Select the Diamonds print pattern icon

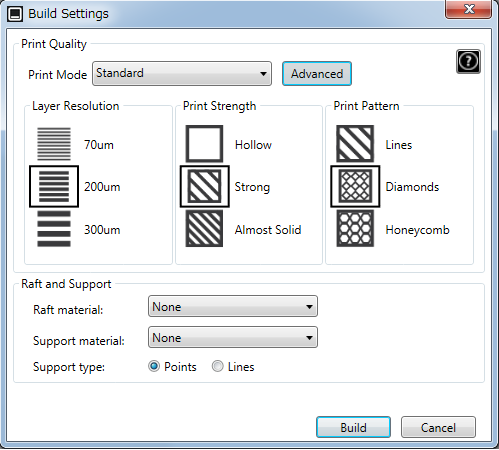(x=355, y=186)
